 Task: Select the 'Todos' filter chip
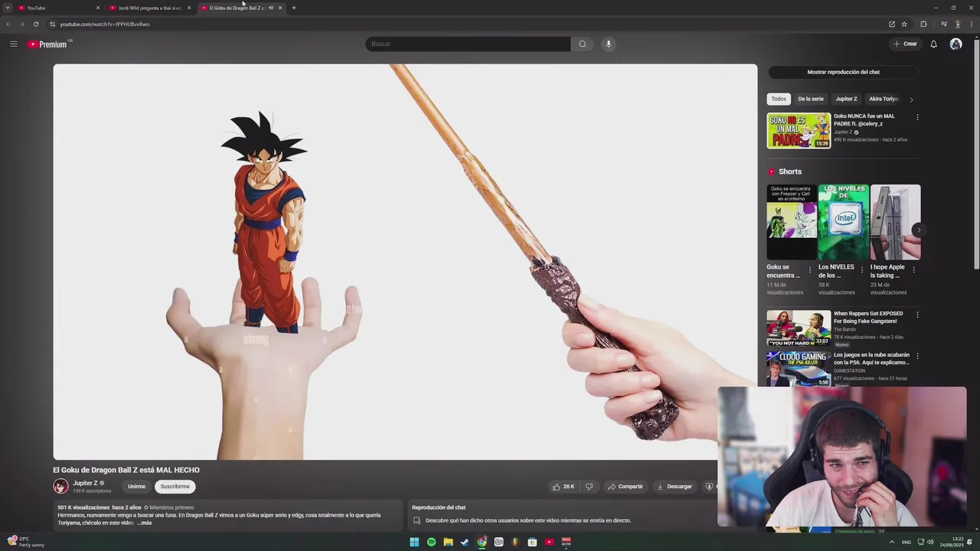click(x=779, y=99)
